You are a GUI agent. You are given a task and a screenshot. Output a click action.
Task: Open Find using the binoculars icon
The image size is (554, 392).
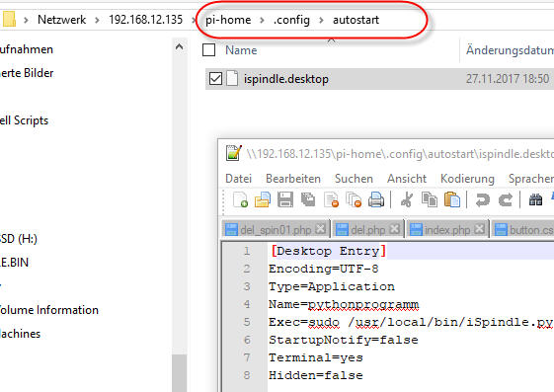tap(535, 199)
